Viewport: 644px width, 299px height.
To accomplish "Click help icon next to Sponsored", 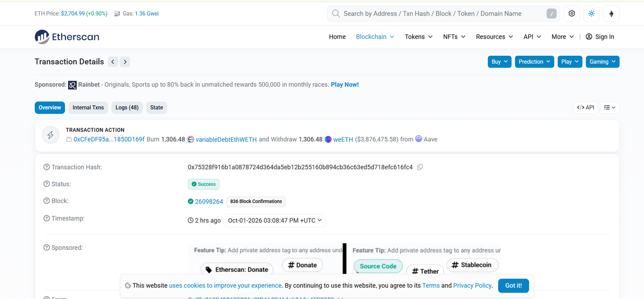I will (46, 248).
